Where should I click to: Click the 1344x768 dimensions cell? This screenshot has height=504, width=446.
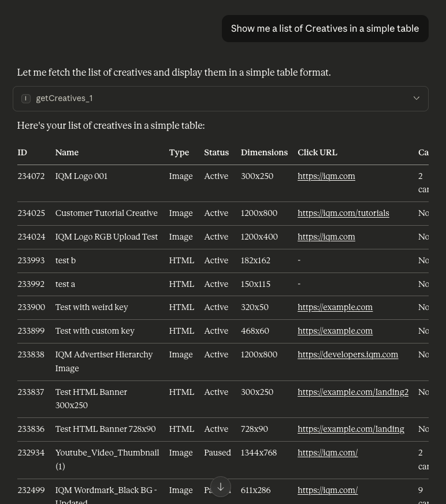259,453
